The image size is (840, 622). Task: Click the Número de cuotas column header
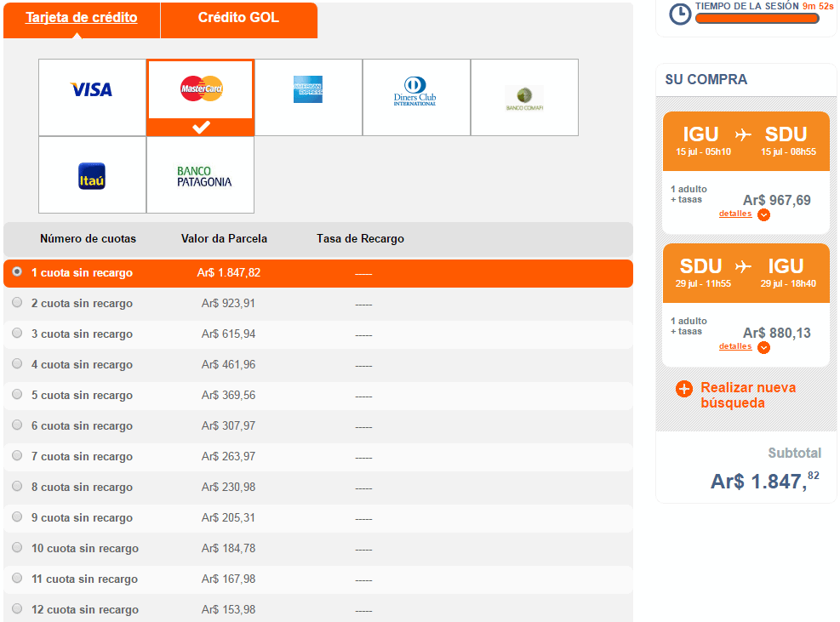point(88,238)
